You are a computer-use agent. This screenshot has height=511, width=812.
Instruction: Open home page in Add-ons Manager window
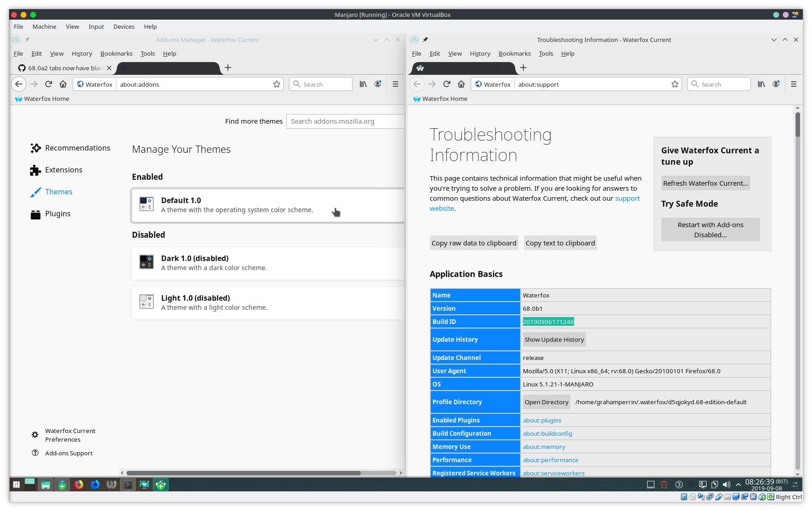click(63, 84)
